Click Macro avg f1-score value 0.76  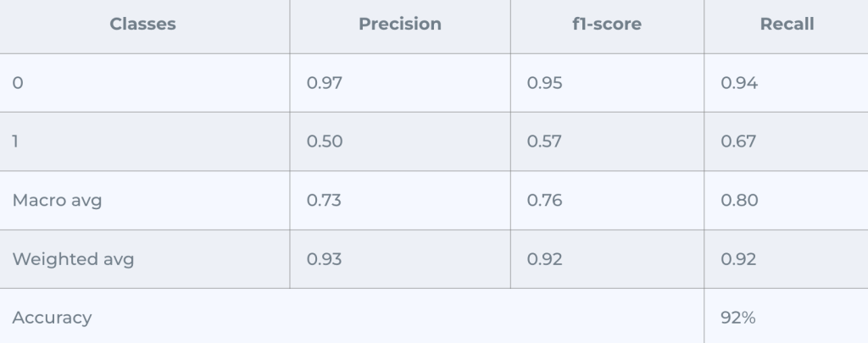point(545,201)
